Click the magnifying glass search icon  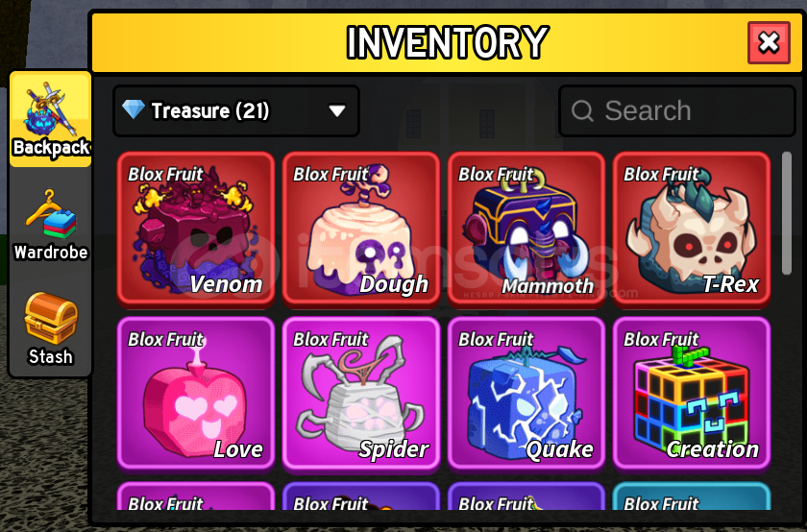pyautogui.click(x=582, y=110)
